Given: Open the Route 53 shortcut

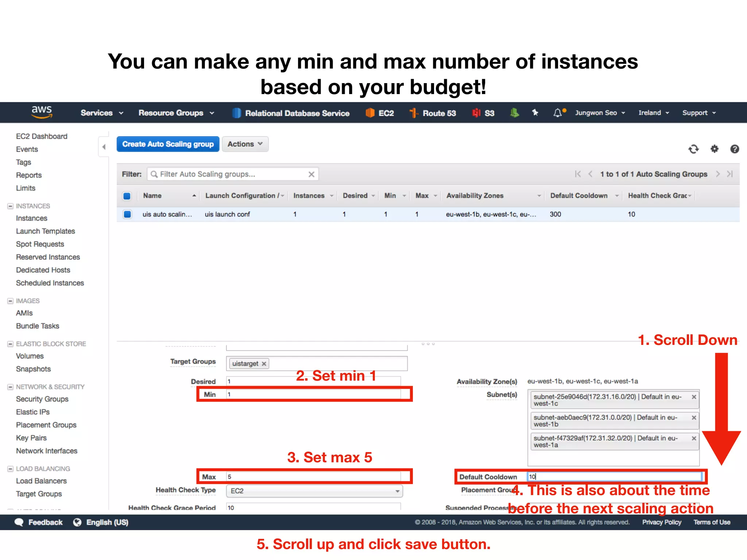Looking at the screenshot, I should pyautogui.click(x=433, y=113).
